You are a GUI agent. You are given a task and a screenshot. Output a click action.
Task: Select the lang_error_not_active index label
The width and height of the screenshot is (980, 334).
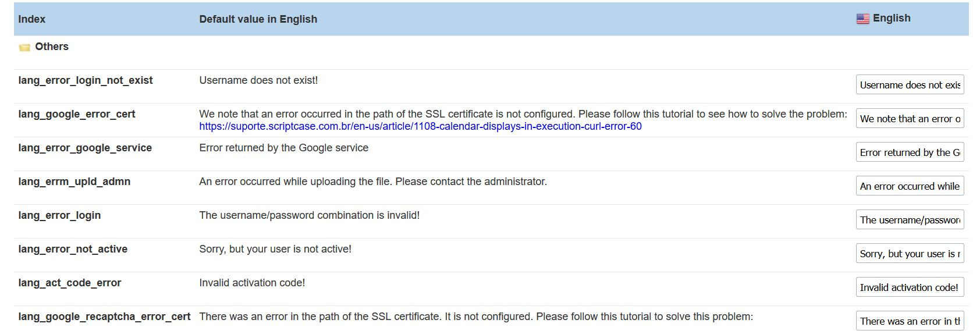tap(73, 249)
